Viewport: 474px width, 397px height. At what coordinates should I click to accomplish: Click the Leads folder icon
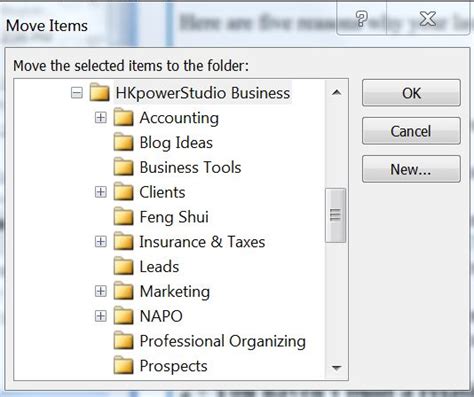click(x=123, y=266)
